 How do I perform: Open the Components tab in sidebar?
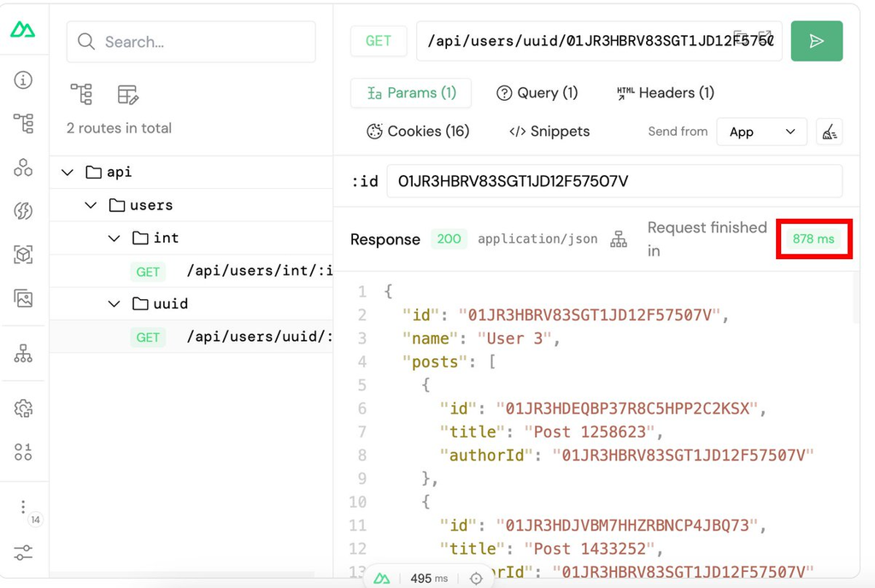[x=23, y=168]
